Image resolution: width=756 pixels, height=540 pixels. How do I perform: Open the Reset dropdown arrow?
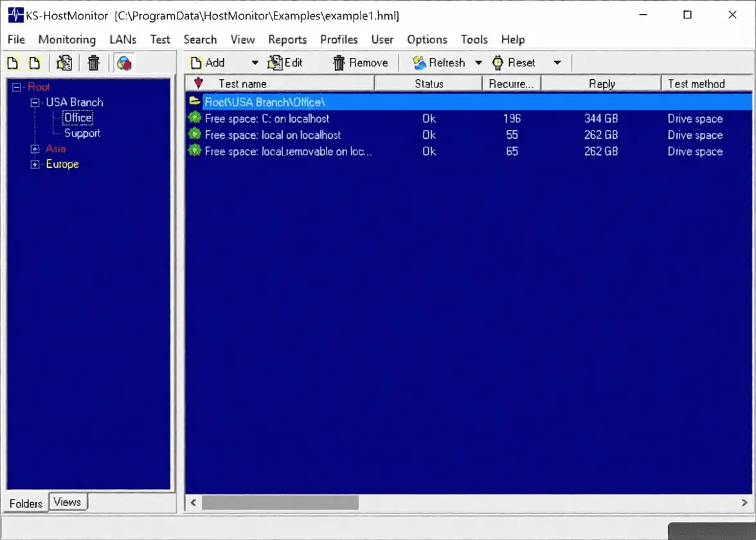(557, 63)
